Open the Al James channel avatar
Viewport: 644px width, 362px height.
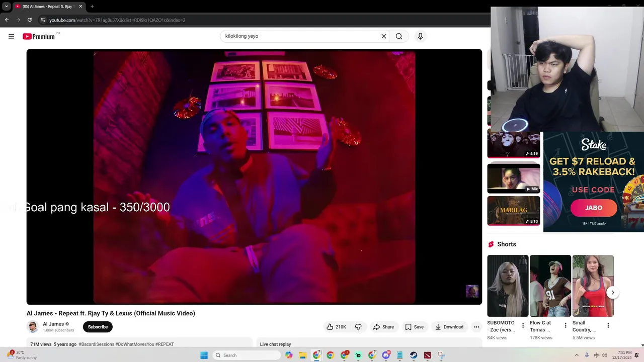coord(33,327)
